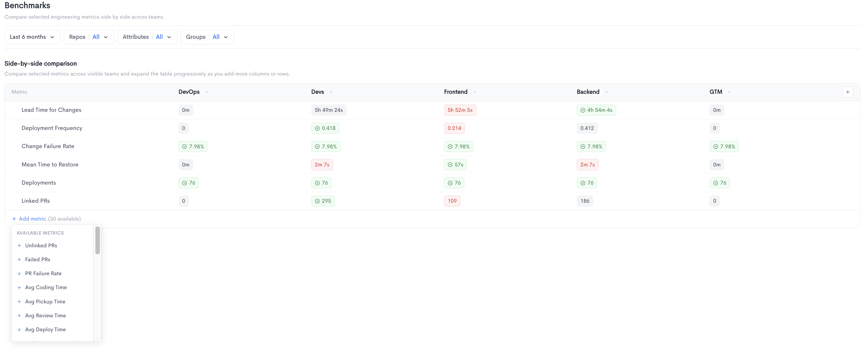Remove the Frontend column via its x icon
Screen dimensions: 868x348
(x=474, y=92)
